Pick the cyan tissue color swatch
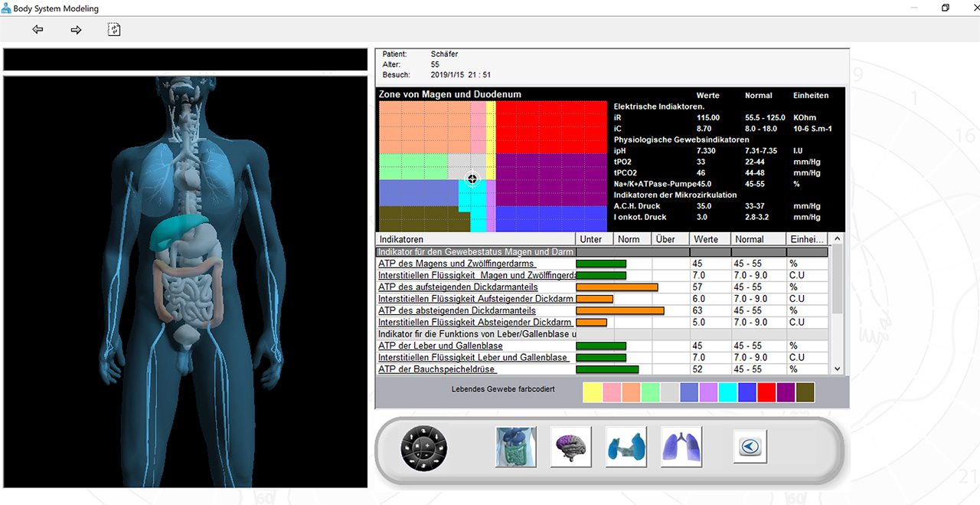980x505 pixels. pos(728,392)
